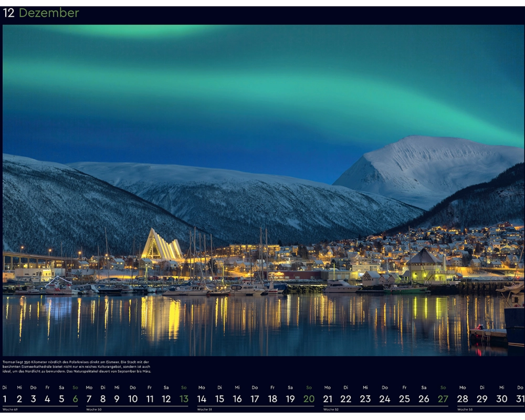The height and width of the screenshot is (420, 525).
Task: Select Sunday 13 highlighted in green
Action: click(x=184, y=399)
